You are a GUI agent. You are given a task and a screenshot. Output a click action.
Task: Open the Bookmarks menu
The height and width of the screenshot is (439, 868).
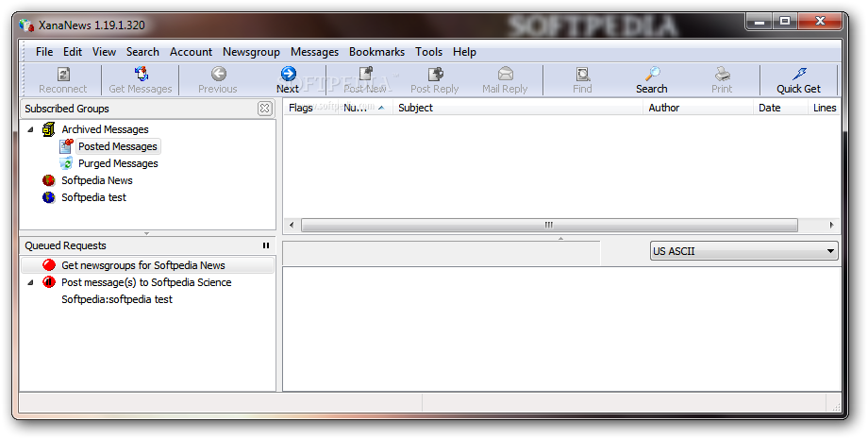click(377, 52)
